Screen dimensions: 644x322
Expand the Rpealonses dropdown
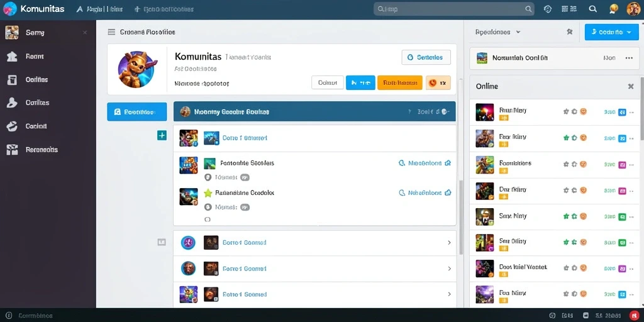[498, 31]
